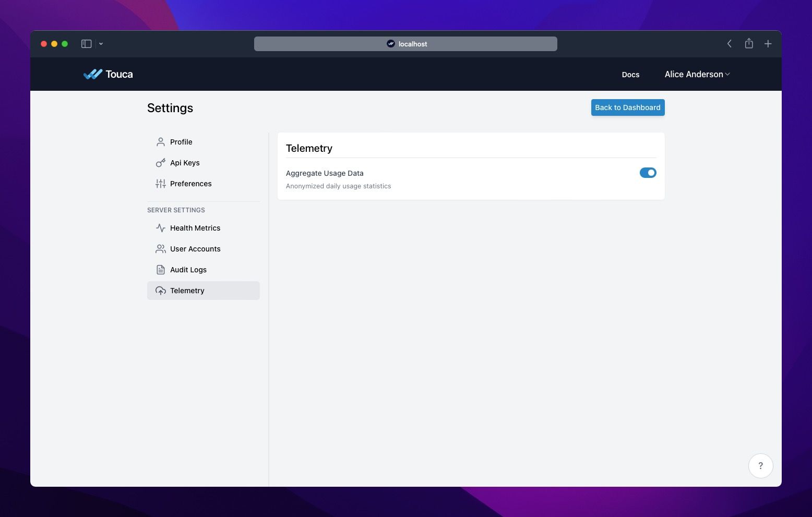Click the Preferences sliders icon
Viewport: 812px width, 517px height.
[x=161, y=184]
